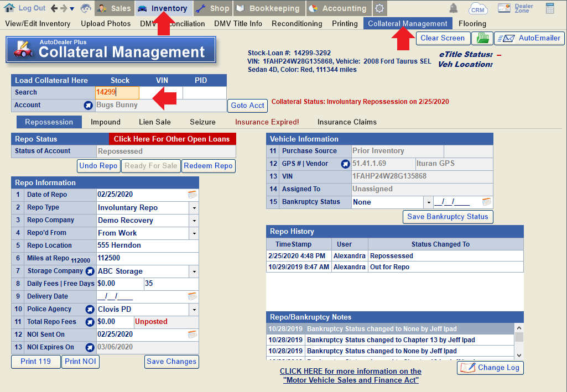The width and height of the screenshot is (567, 392).
Task: Open calendar picker for Bankruptcy Status date
Action: [487, 202]
